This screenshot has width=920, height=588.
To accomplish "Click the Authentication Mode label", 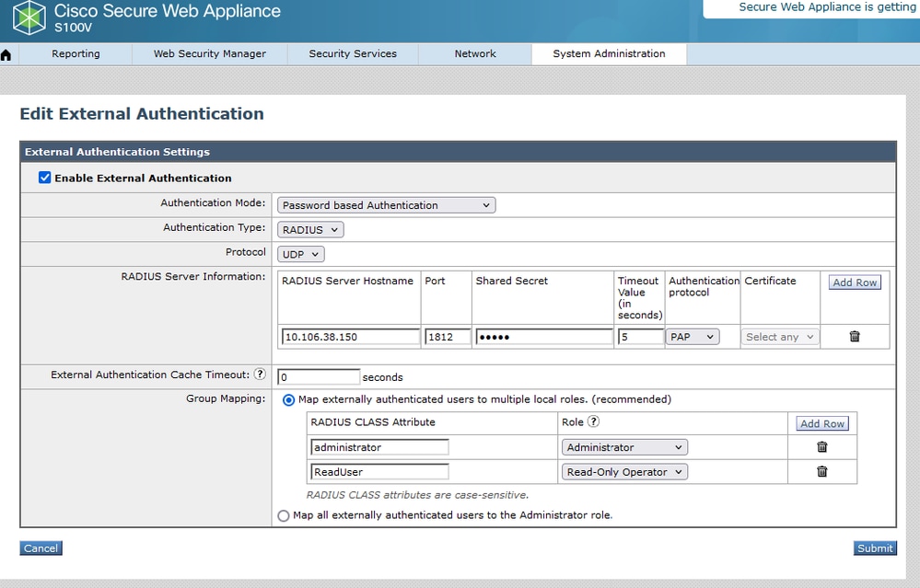I will tap(213, 202).
